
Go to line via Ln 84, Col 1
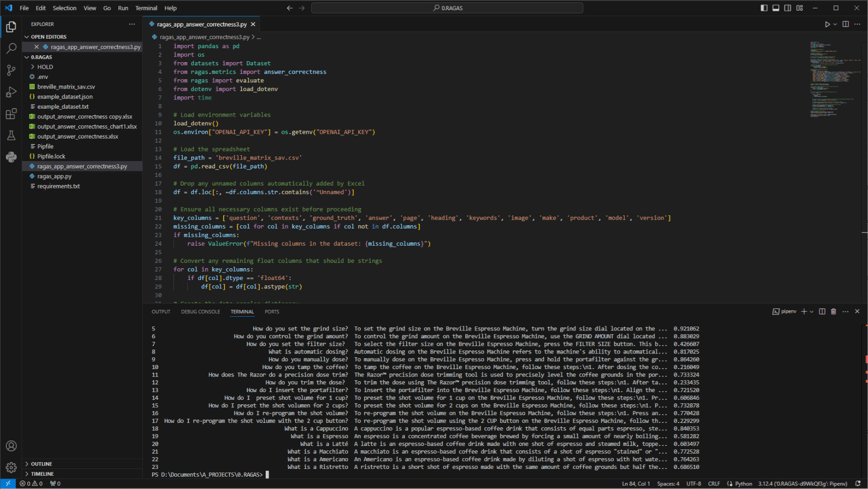636,484
